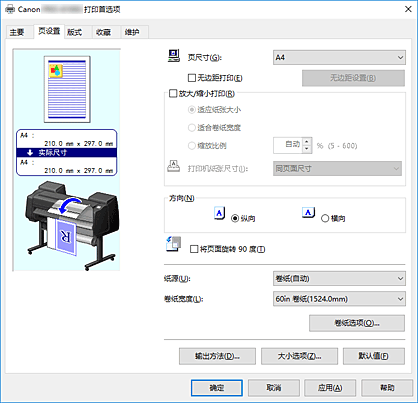Image resolution: width=418 pixels, height=403 pixels.
Task: Select the 适应纸张大小 radio button
Action: pos(192,110)
